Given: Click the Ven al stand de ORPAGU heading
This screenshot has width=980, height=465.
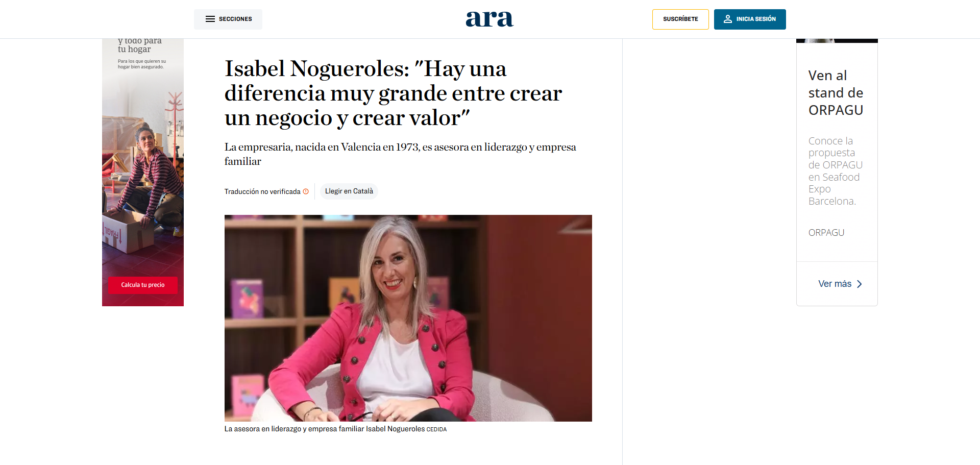Looking at the screenshot, I should tap(836, 93).
